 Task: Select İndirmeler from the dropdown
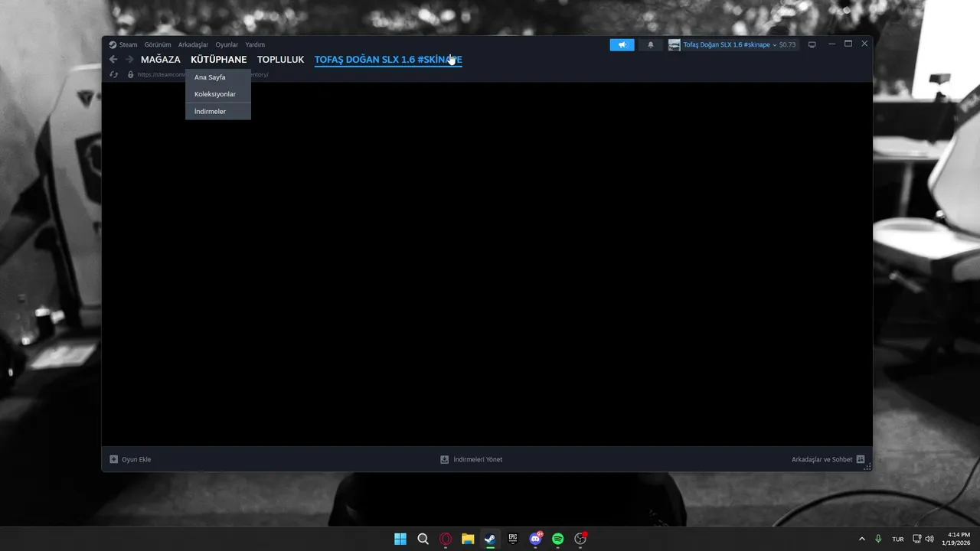[x=217, y=112]
